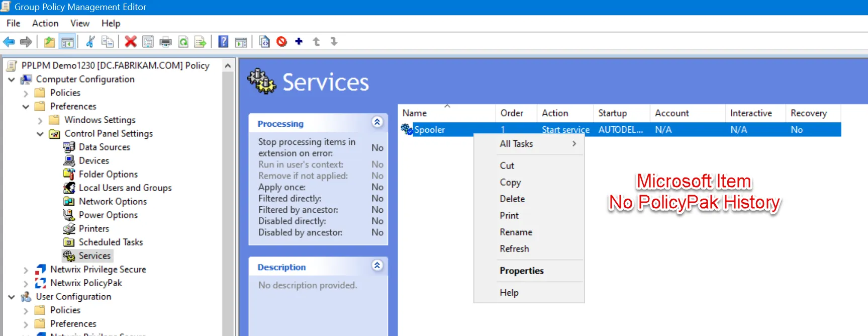Select Local Users and Groups node
This screenshot has width=868, height=336.
click(125, 188)
